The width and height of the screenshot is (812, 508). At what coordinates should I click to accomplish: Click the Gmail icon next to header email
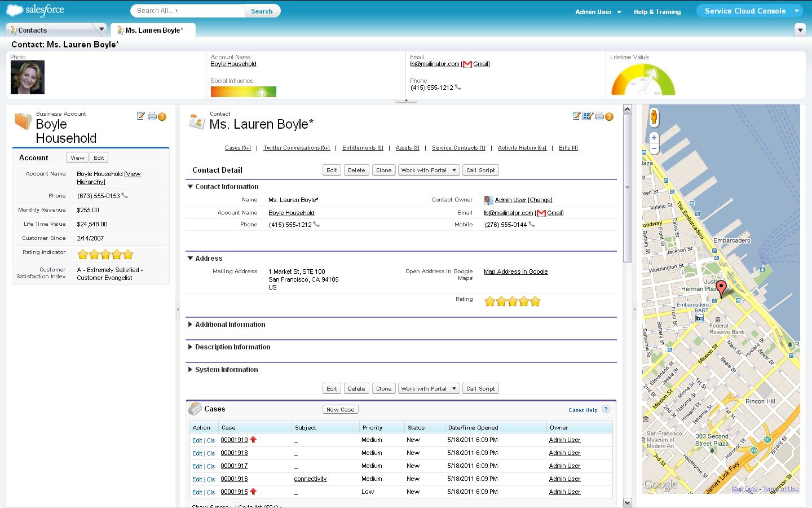(467, 64)
